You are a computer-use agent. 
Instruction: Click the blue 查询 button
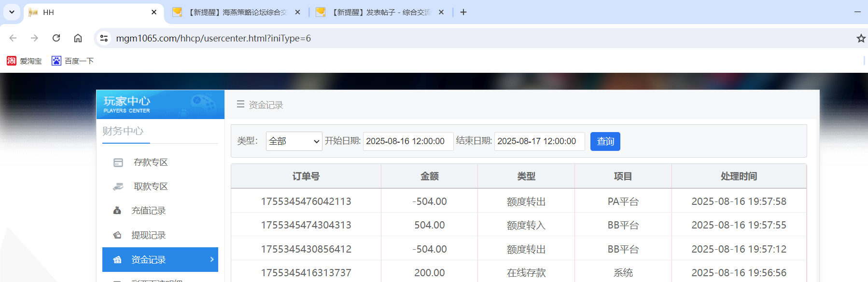point(605,141)
